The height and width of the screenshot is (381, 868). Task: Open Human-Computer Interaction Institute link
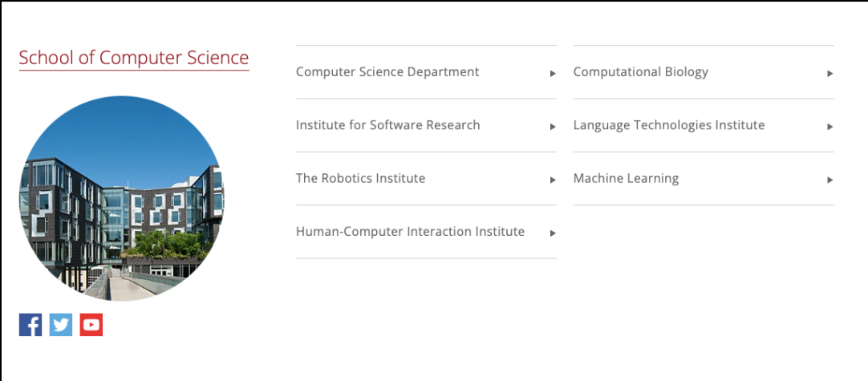pos(410,232)
